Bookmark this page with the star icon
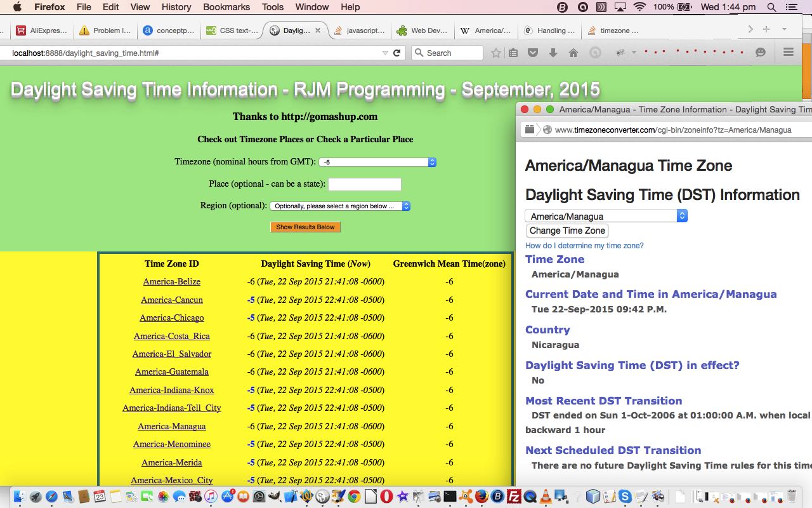This screenshot has width=812, height=508. click(495, 52)
